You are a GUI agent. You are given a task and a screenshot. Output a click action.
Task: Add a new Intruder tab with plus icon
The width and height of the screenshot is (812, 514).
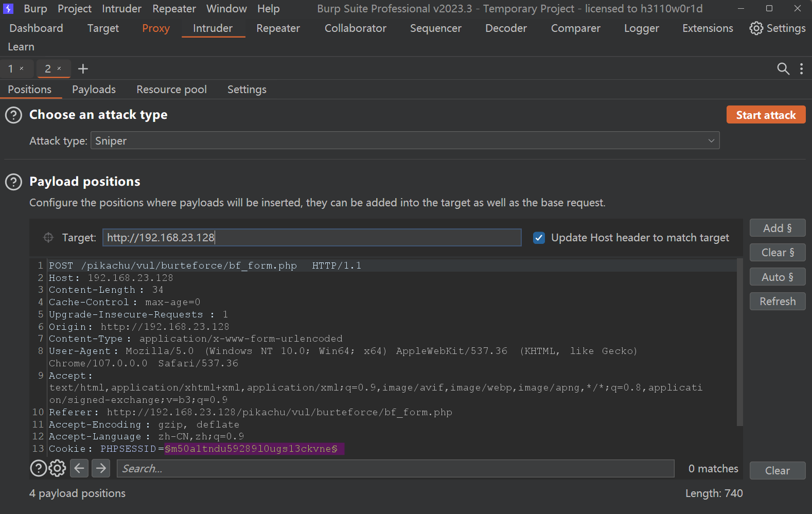coord(83,69)
